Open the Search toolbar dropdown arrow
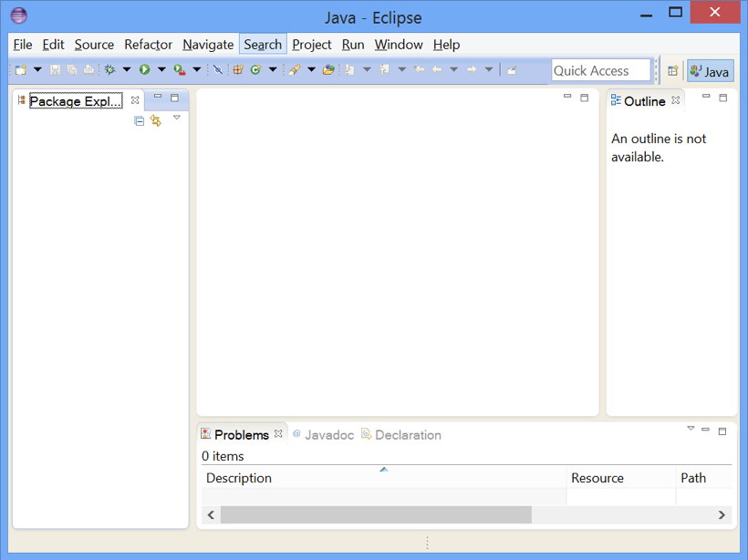Image resolution: width=748 pixels, height=560 pixels. click(x=311, y=69)
